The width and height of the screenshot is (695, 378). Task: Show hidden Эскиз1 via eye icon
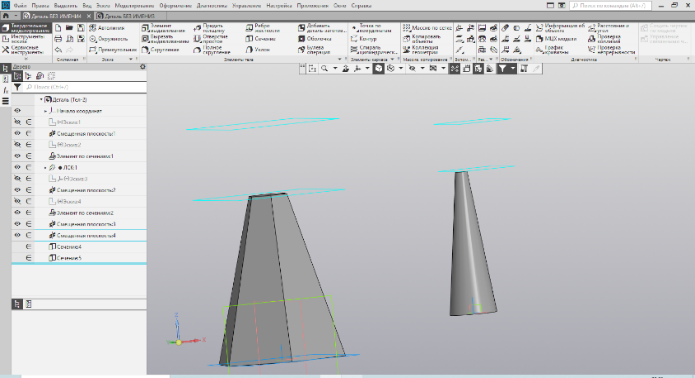(17, 122)
